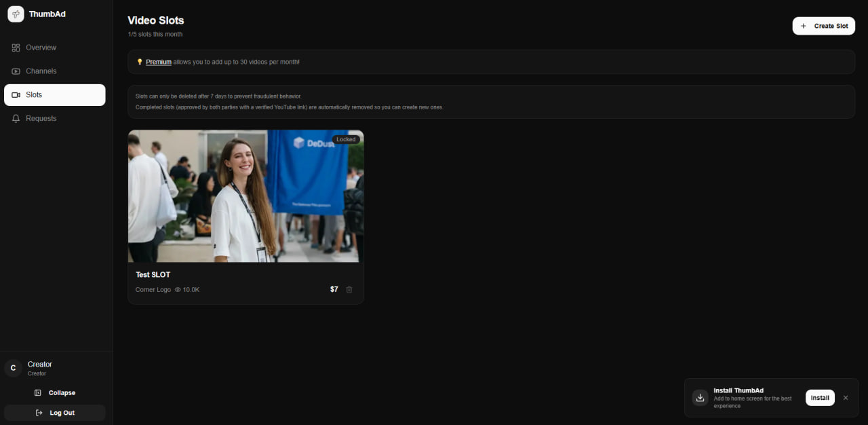Image resolution: width=868 pixels, height=425 pixels.
Task: Click the ThumbAd logo icon
Action: pyautogui.click(x=16, y=14)
